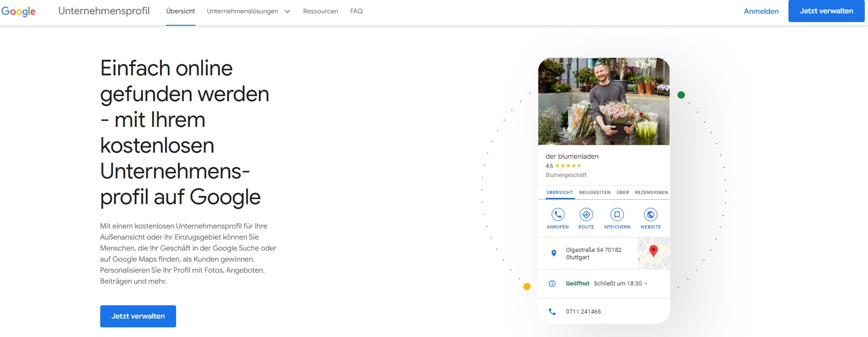This screenshot has height=337, width=868.
Task: Click the red map marker
Action: [x=653, y=251]
